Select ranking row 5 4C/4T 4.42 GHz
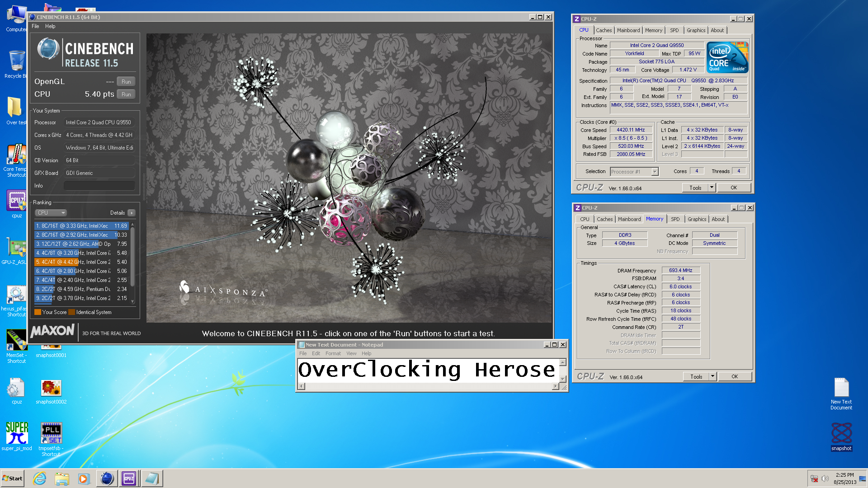The image size is (868, 488). 82,262
